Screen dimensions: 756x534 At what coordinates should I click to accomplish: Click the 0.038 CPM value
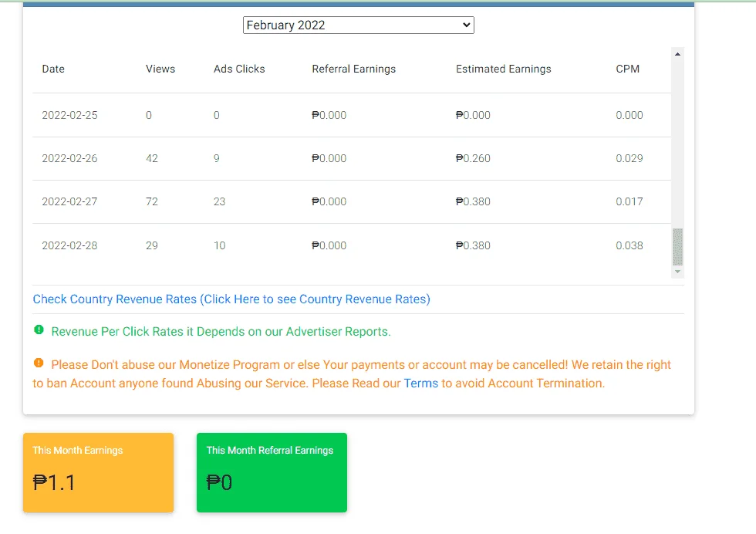point(629,245)
